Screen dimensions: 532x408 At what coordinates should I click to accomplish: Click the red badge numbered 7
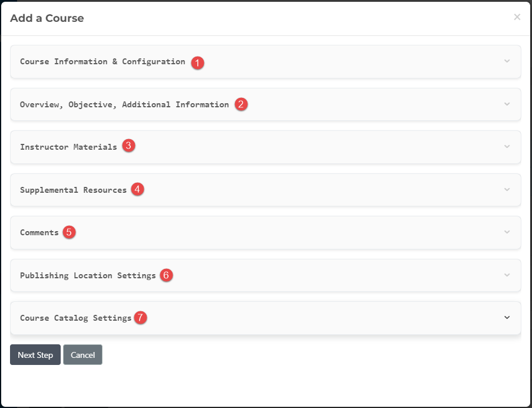140,318
